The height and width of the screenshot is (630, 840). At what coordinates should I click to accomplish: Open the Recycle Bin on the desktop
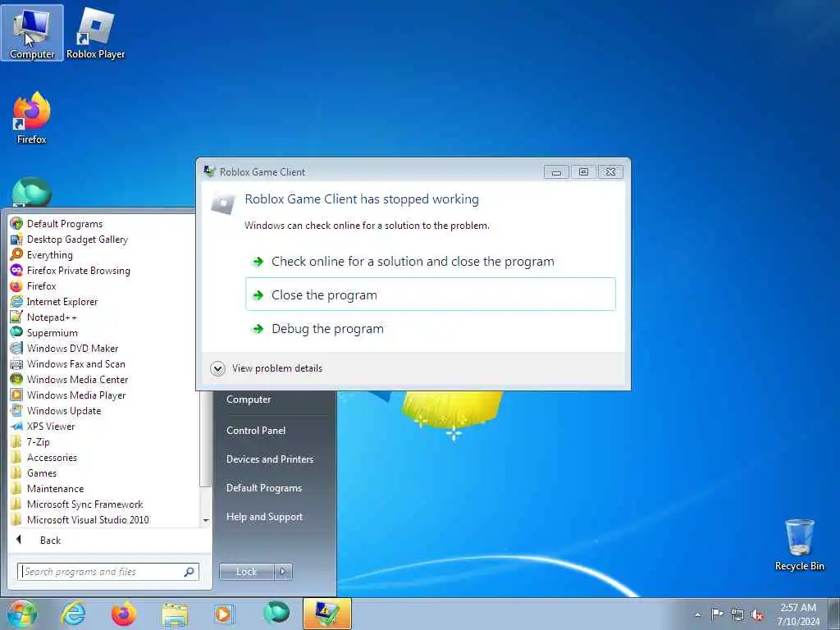pyautogui.click(x=799, y=545)
